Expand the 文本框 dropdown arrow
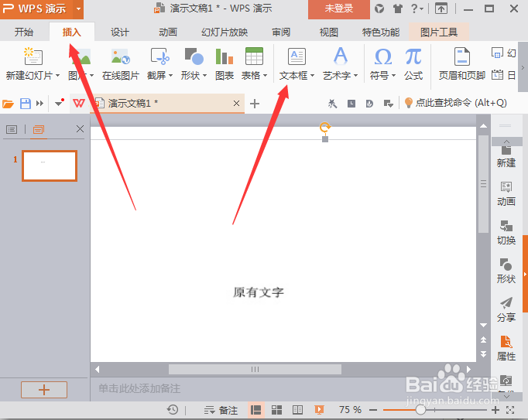 312,76
